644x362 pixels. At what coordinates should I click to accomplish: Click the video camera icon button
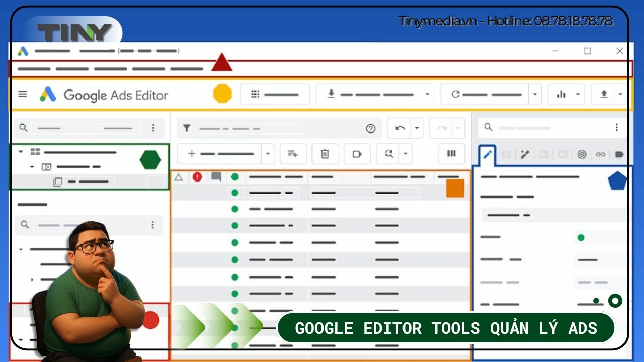tap(357, 154)
